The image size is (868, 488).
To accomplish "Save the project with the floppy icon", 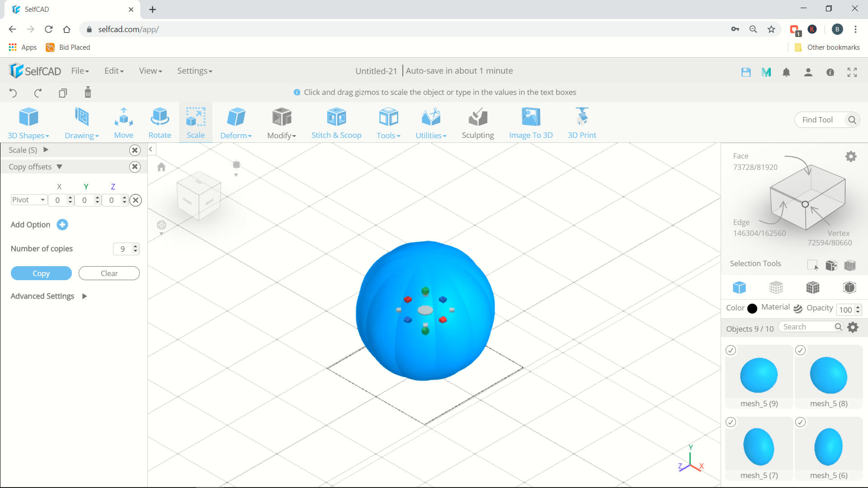I will tap(746, 72).
